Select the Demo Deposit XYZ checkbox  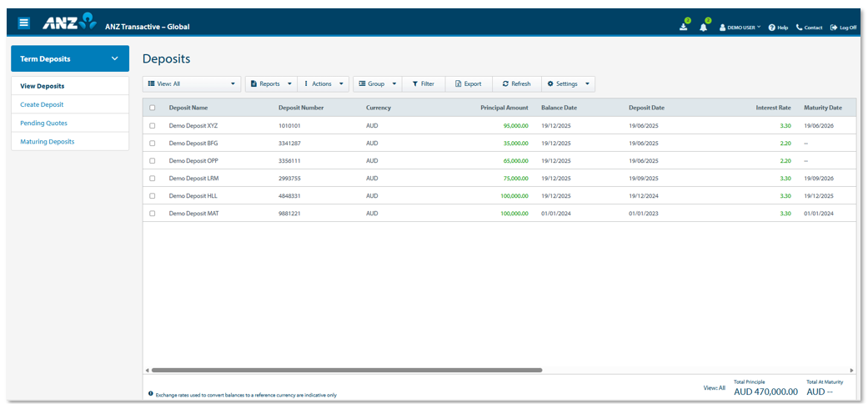(152, 126)
